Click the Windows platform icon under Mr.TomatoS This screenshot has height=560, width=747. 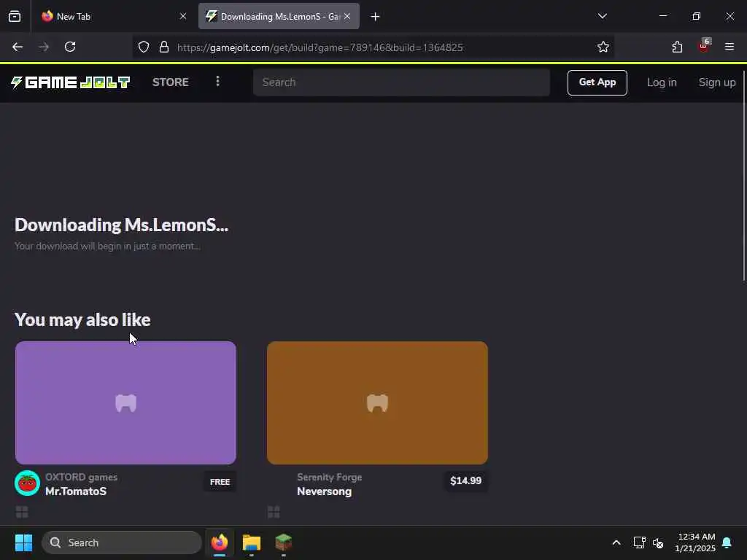click(22, 512)
